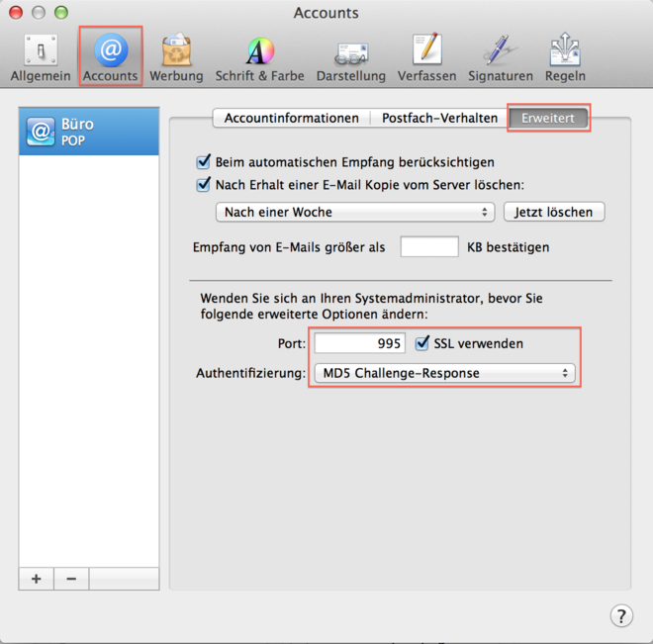
Task: Switch to the Postfach-Verhalten tab
Action: coord(439,118)
